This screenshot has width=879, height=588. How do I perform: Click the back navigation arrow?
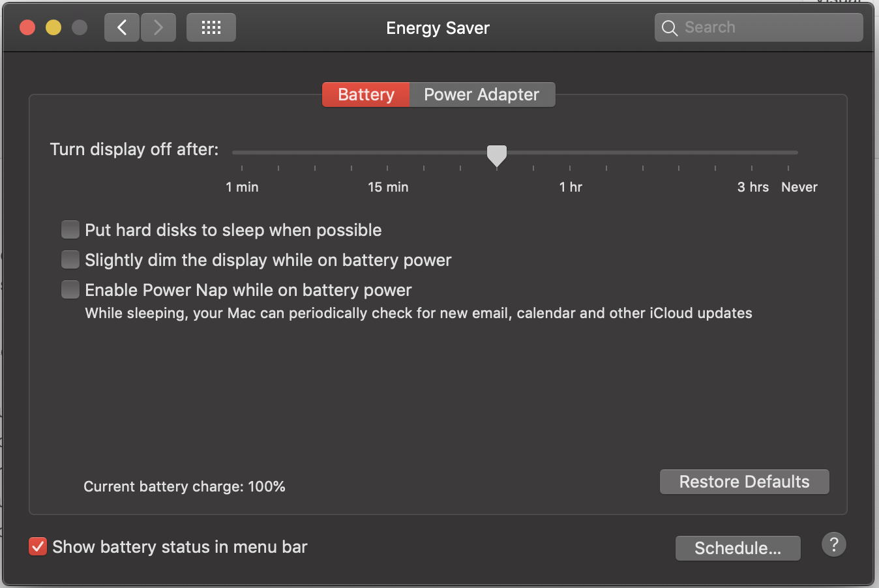point(121,27)
